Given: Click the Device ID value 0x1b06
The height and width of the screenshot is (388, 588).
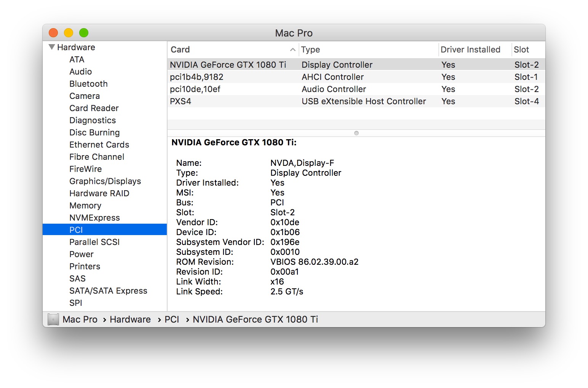Looking at the screenshot, I should coord(285,232).
